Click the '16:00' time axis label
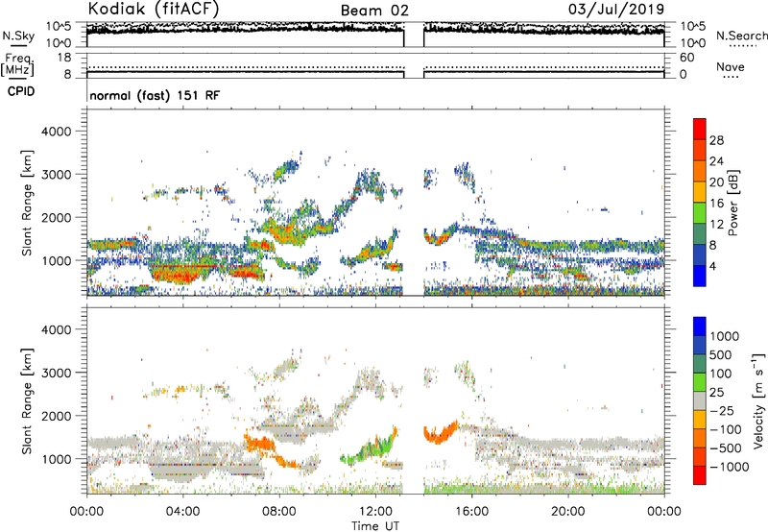 pos(471,512)
